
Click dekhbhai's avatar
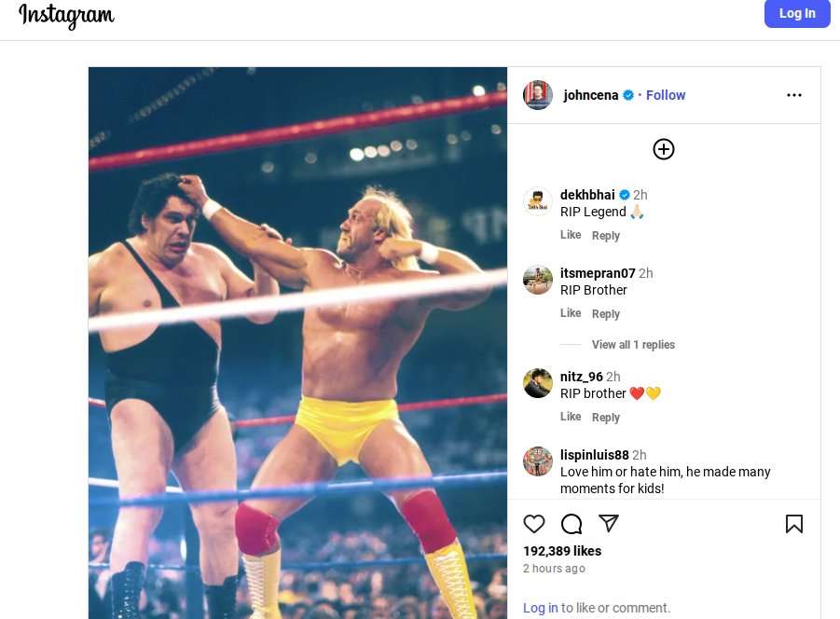coord(538,202)
